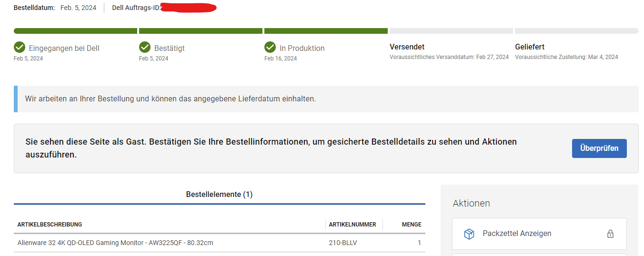This screenshot has width=644, height=256.
Task: Click the Alienware 32 4K QD-OLED monitor row
Action: 219,243
